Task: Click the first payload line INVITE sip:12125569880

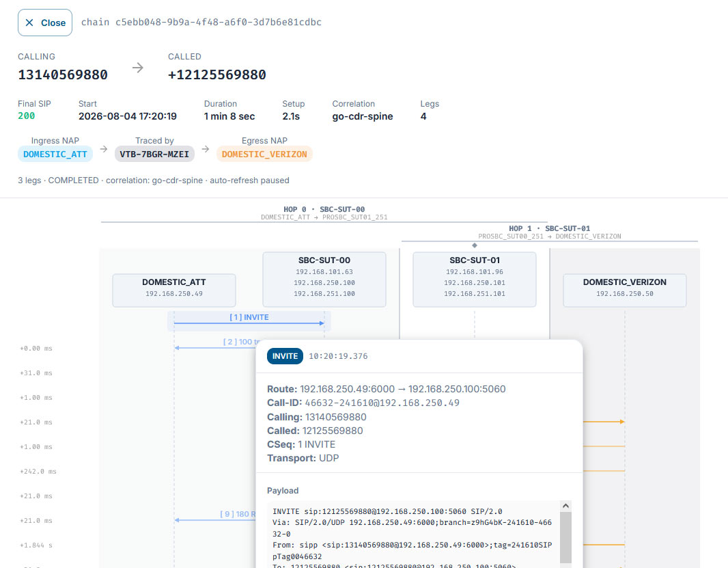Action: (x=387, y=511)
